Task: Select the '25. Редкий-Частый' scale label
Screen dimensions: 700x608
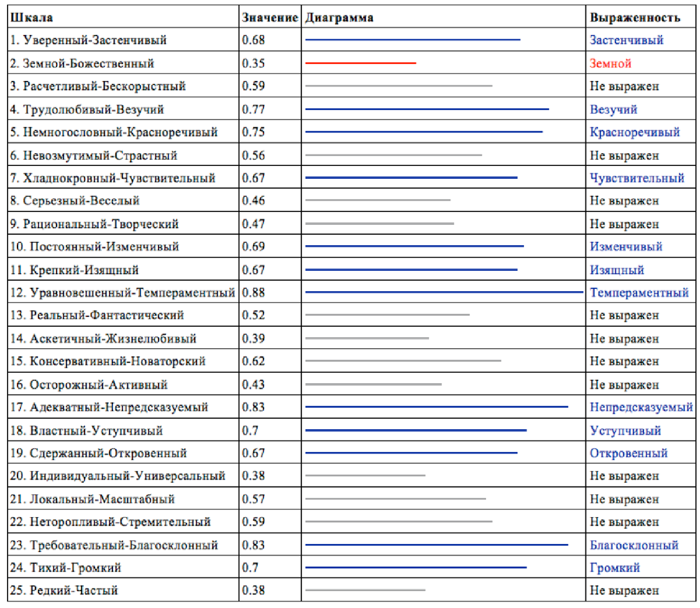Action: (64, 591)
